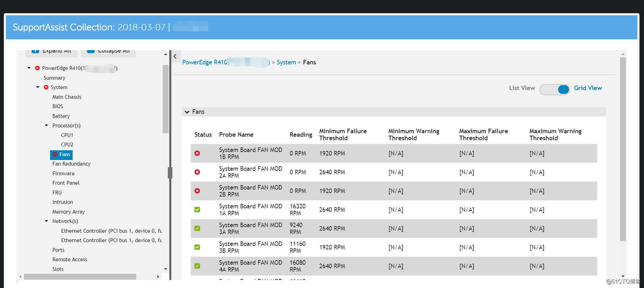
Task: Collapse the Processor(s) tree node
Action: click(x=46, y=126)
